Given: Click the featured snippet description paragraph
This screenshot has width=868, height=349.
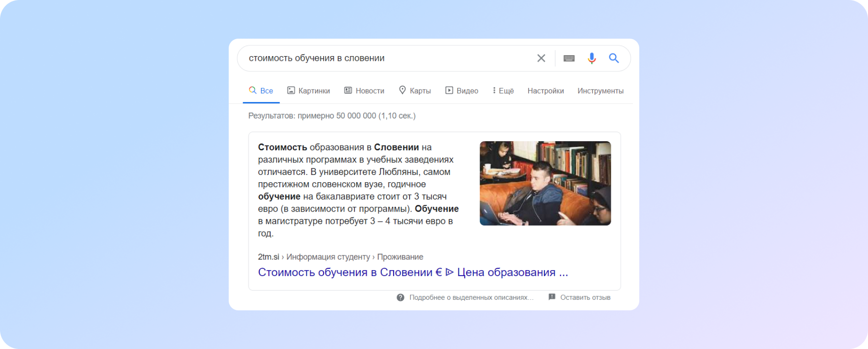Looking at the screenshot, I should coord(358,190).
